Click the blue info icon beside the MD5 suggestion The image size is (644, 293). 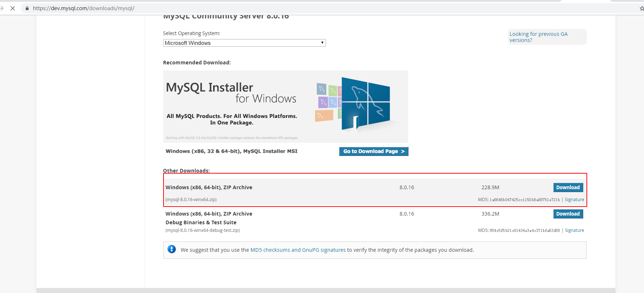pyautogui.click(x=172, y=249)
